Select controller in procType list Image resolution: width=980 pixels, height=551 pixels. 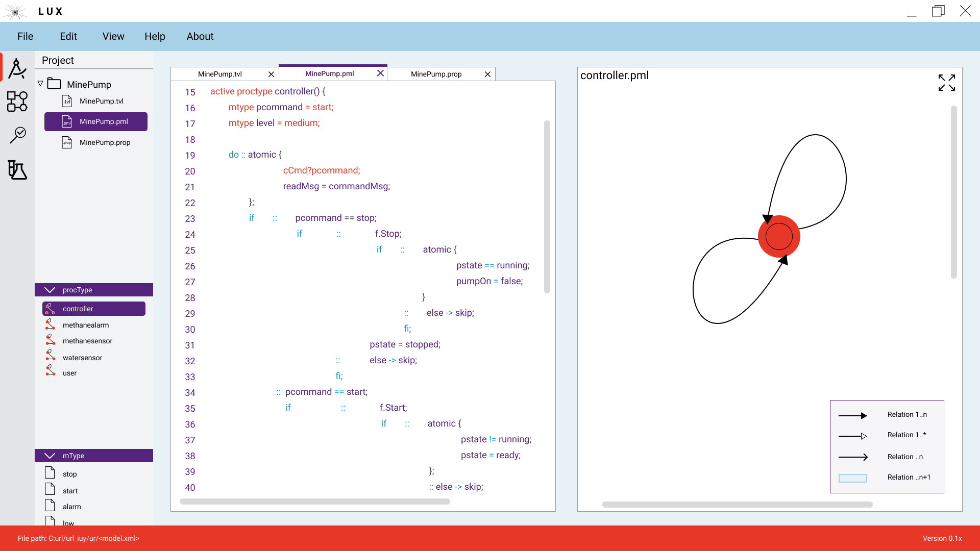94,309
